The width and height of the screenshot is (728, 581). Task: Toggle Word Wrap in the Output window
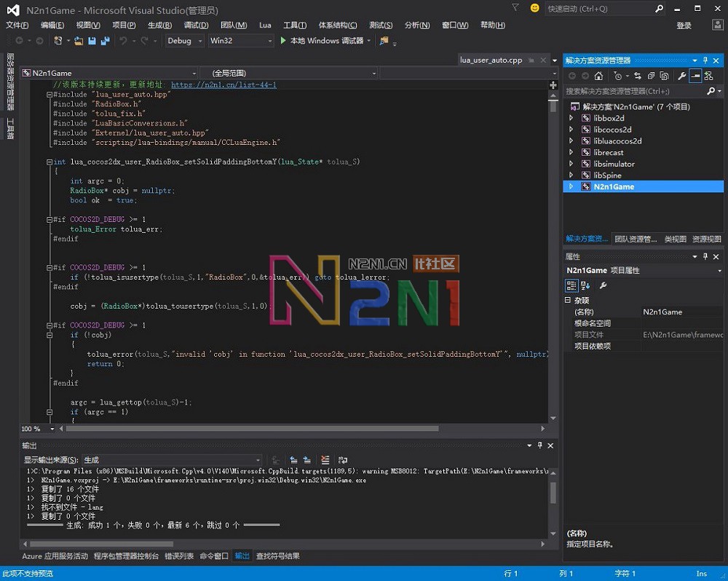point(342,459)
